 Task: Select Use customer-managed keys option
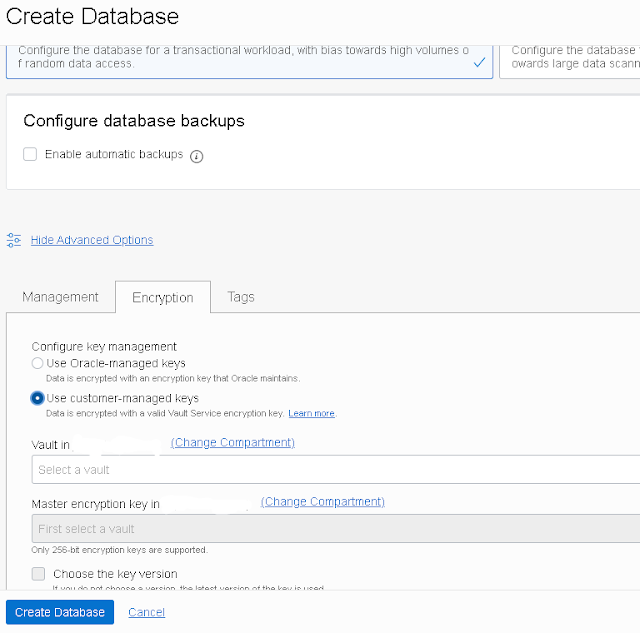38,398
